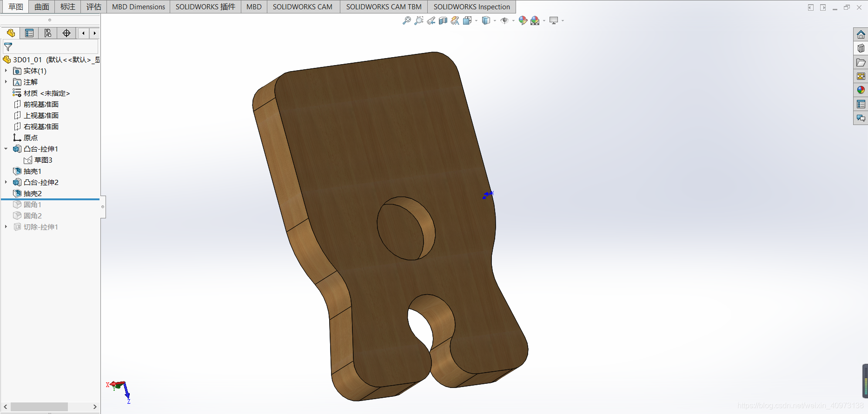This screenshot has width=868, height=414.
Task: Expand the 切除-拉伸1 feature
Action: 6,227
